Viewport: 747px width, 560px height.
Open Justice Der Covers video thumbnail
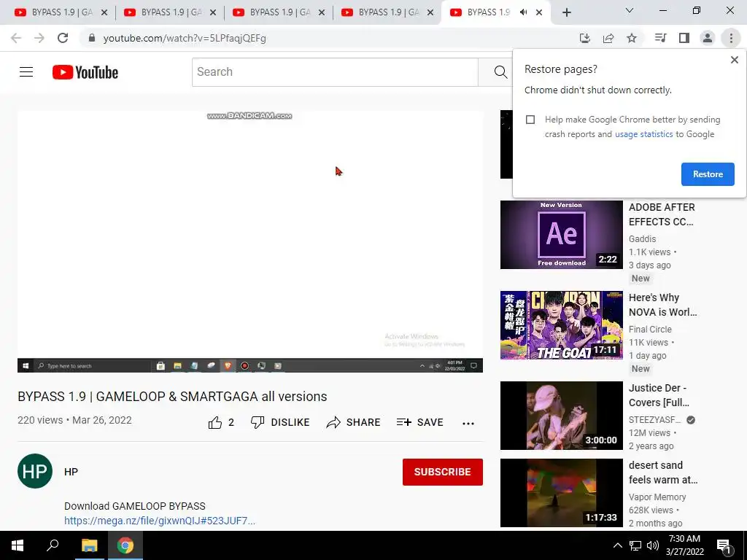(x=561, y=415)
